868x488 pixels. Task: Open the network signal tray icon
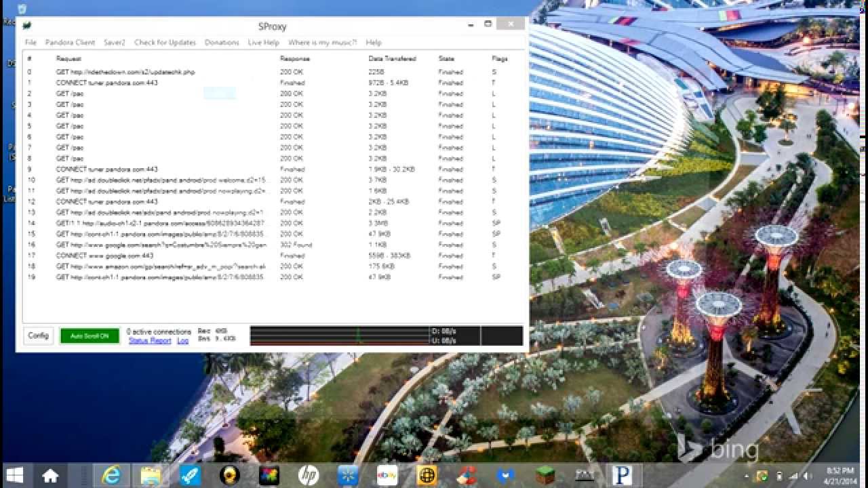point(792,476)
